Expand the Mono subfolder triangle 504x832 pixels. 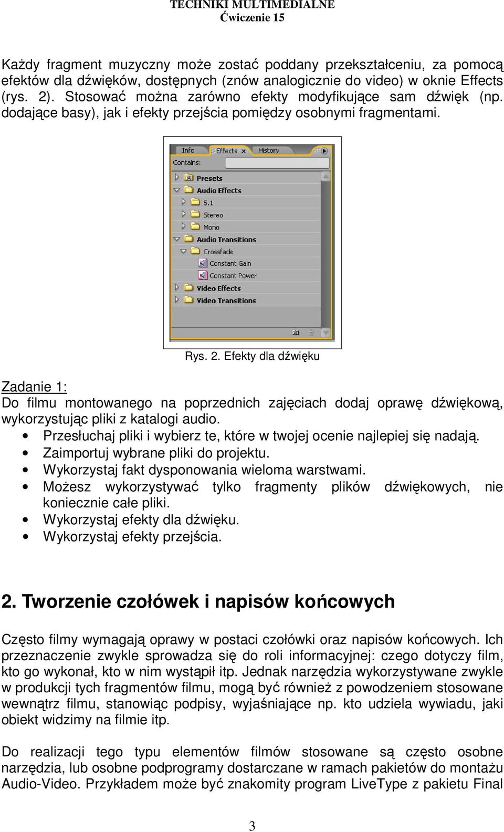pos(183,227)
